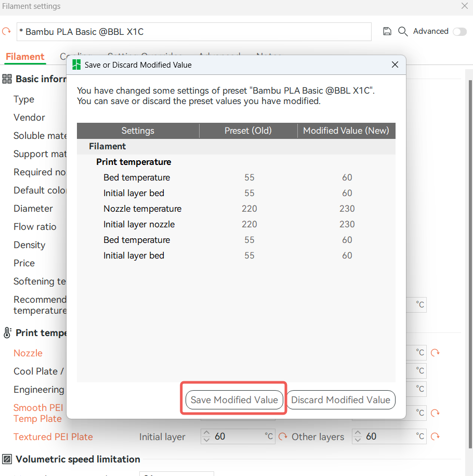This screenshot has height=476, width=473.
Task: Click the Vendor label
Action: pyautogui.click(x=29, y=118)
